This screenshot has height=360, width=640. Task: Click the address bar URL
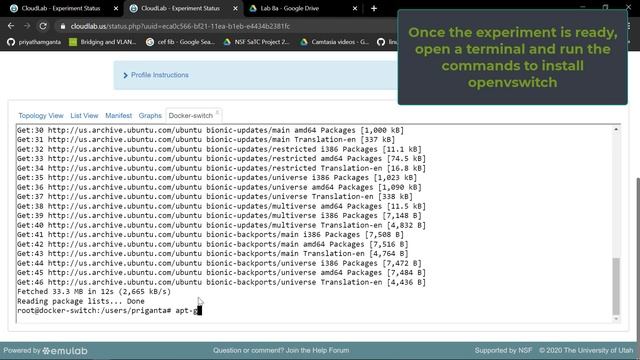(180, 26)
